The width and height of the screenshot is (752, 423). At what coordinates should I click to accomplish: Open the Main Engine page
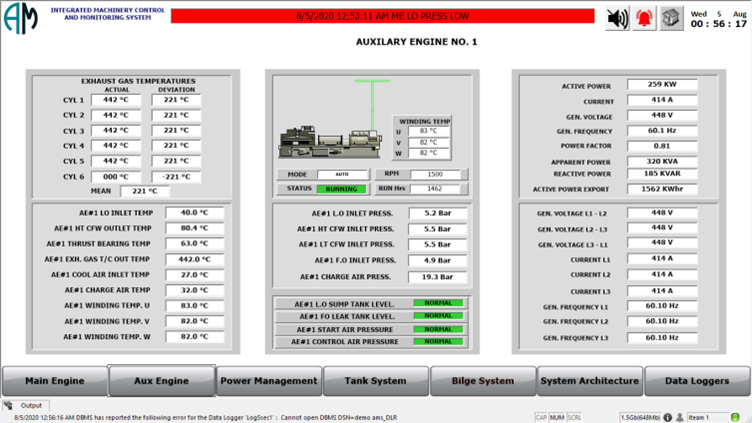(54, 381)
